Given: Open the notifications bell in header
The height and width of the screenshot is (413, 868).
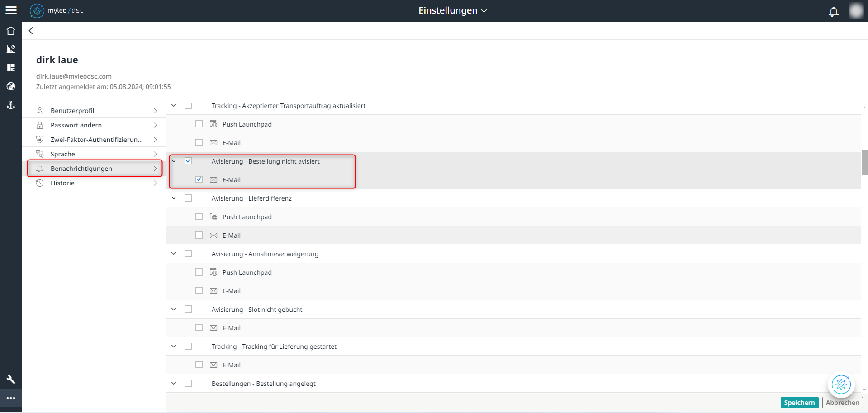Looking at the screenshot, I should [x=833, y=11].
